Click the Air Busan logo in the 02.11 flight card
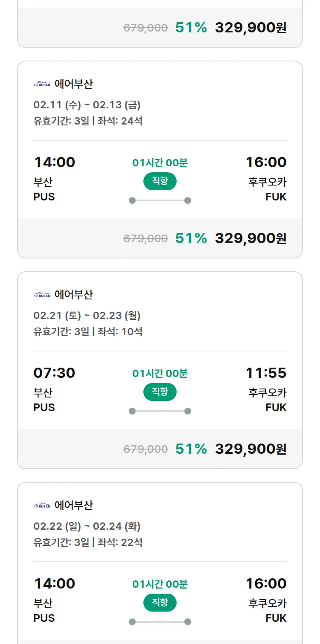 pos(42,84)
